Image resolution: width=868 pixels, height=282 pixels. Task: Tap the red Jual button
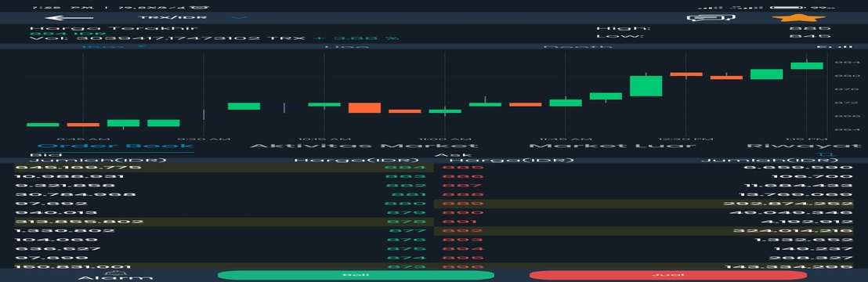tap(667, 275)
